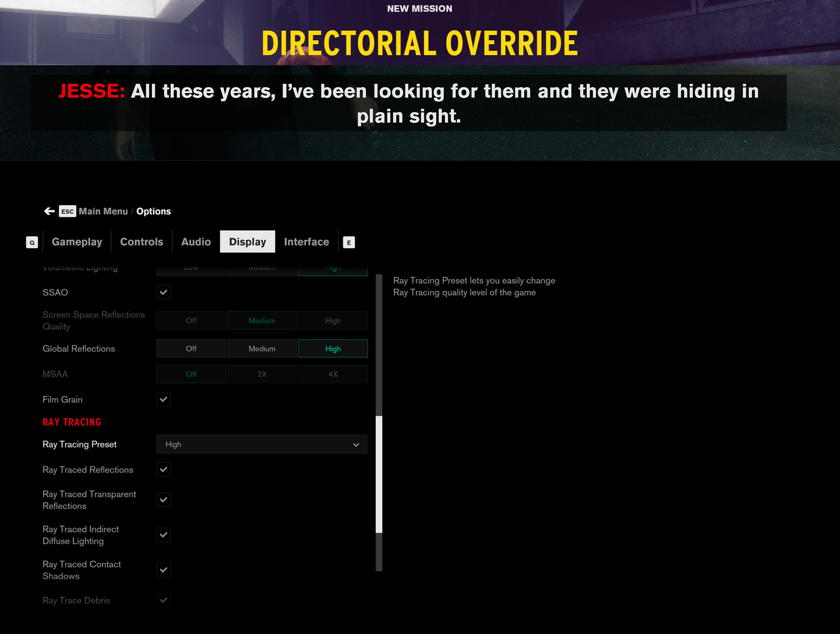Select the Display tab

[248, 242]
